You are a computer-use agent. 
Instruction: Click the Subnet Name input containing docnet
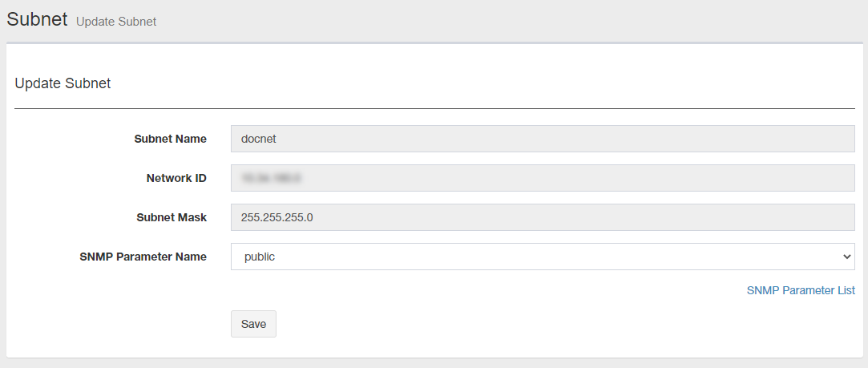click(x=543, y=139)
